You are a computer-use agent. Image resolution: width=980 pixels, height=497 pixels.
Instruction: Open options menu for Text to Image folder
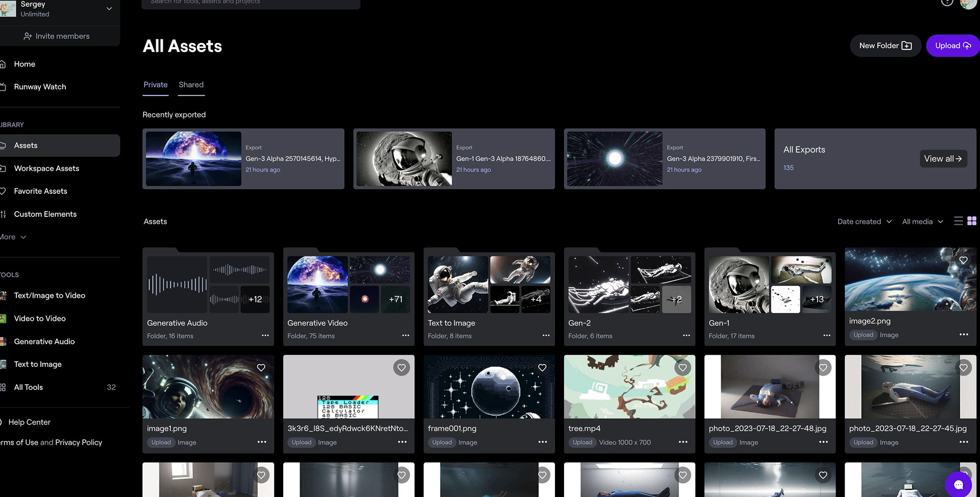click(x=546, y=335)
